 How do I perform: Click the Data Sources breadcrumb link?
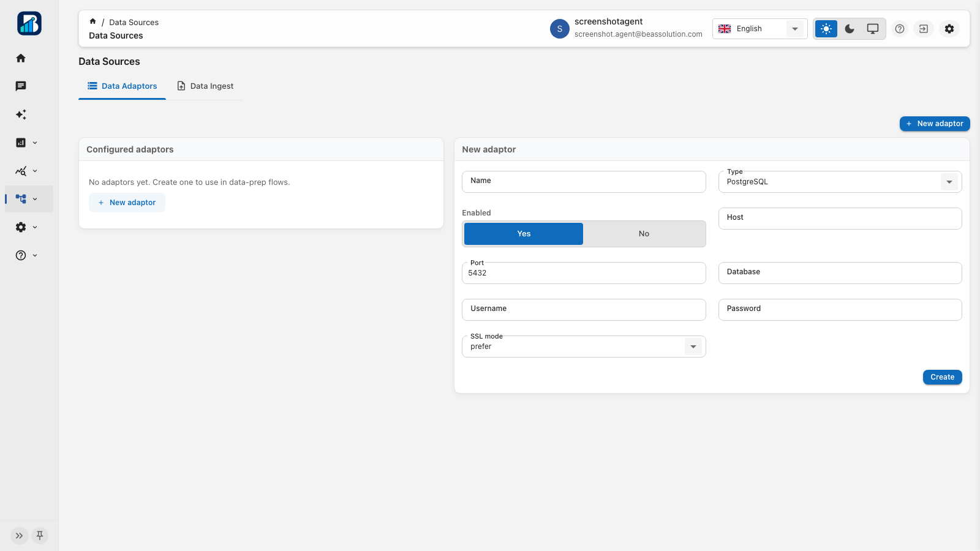point(134,22)
